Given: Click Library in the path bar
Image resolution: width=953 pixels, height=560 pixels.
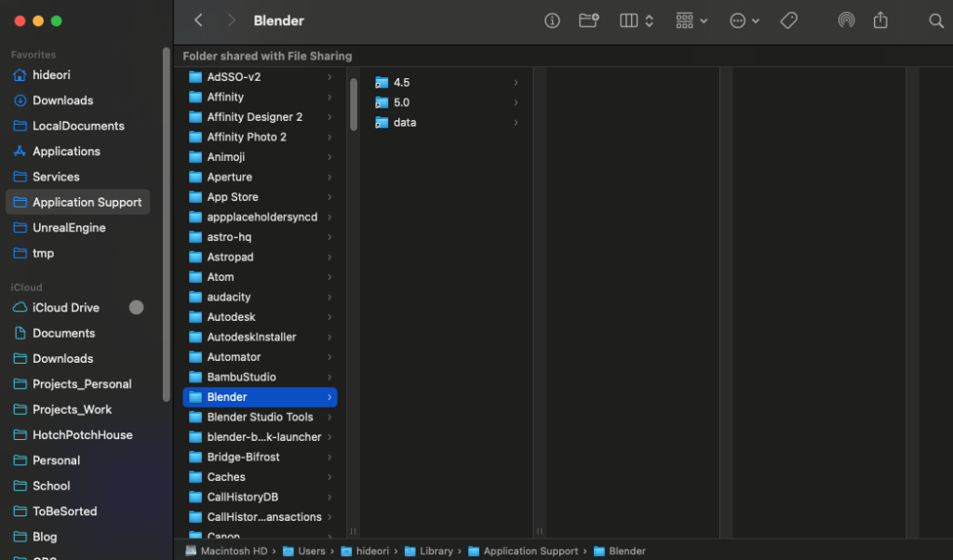Looking at the screenshot, I should pyautogui.click(x=436, y=551).
